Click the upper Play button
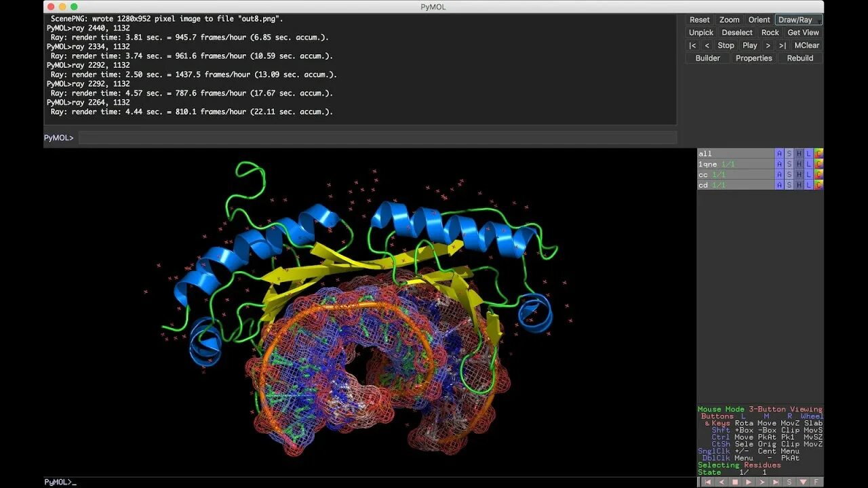The image size is (868, 488). coord(750,45)
